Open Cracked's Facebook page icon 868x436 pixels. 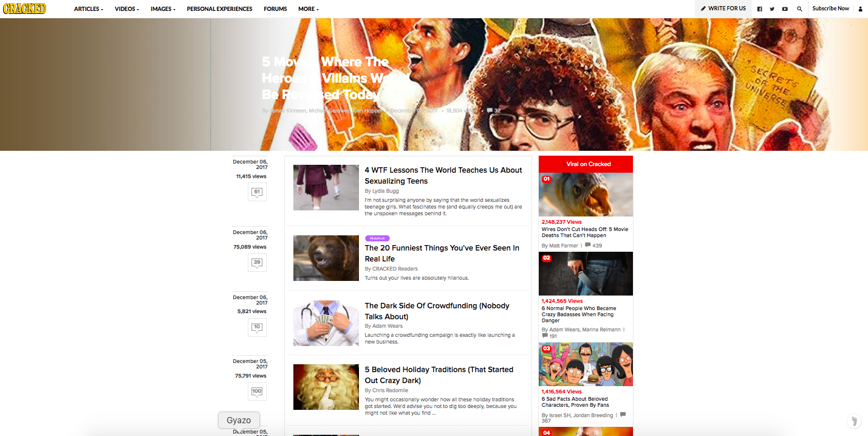759,9
